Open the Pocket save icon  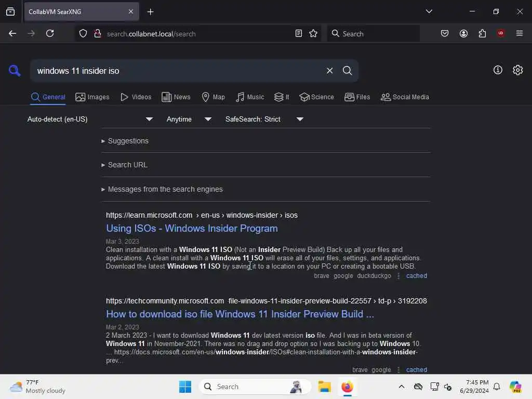click(445, 33)
